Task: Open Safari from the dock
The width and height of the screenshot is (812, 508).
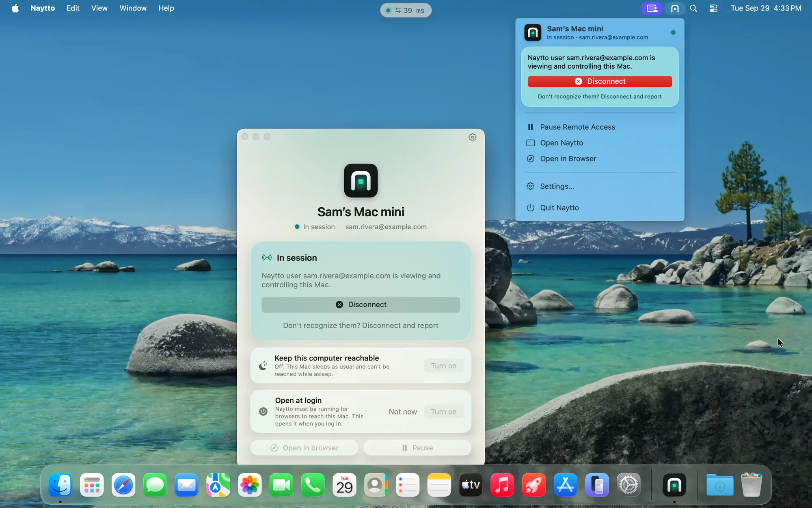Action: [123, 485]
